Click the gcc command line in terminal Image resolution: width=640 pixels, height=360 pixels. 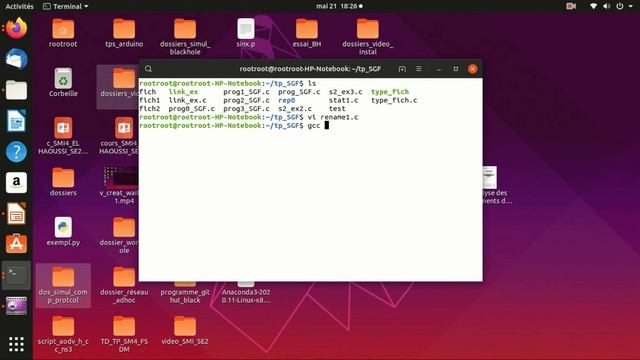click(x=234, y=126)
